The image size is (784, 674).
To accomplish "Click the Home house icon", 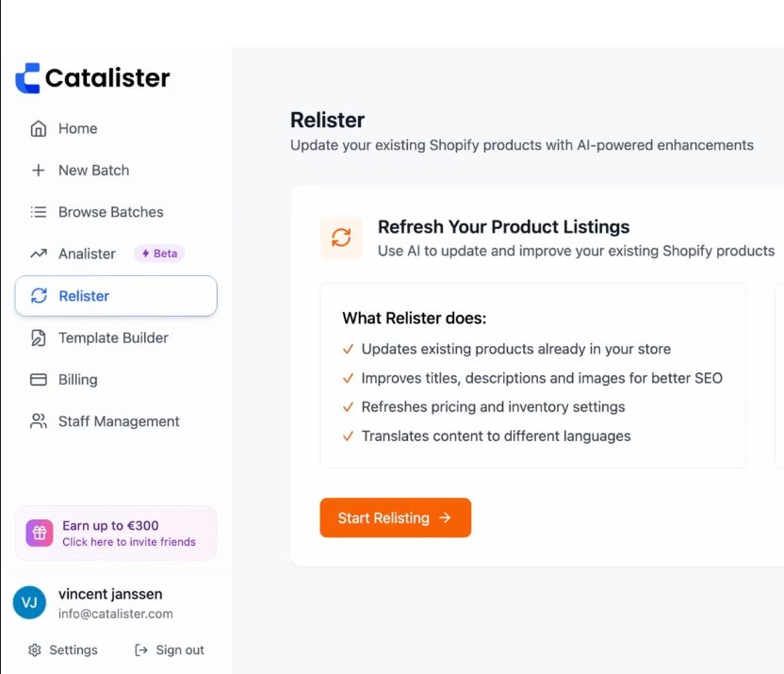I will pos(39,129).
